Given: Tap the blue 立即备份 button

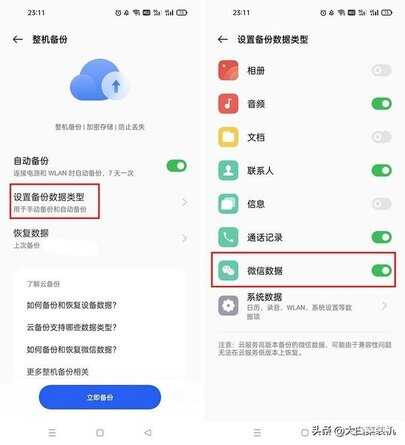Looking at the screenshot, I should 100,397.
